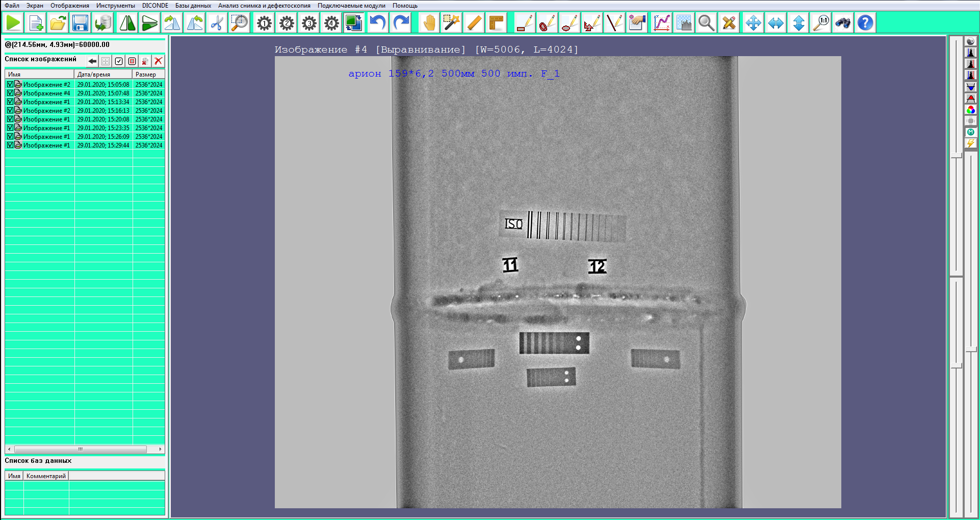The image size is (980, 520).
Task: Toggle checkbox for image dated 15:29:44
Action: pos(10,145)
